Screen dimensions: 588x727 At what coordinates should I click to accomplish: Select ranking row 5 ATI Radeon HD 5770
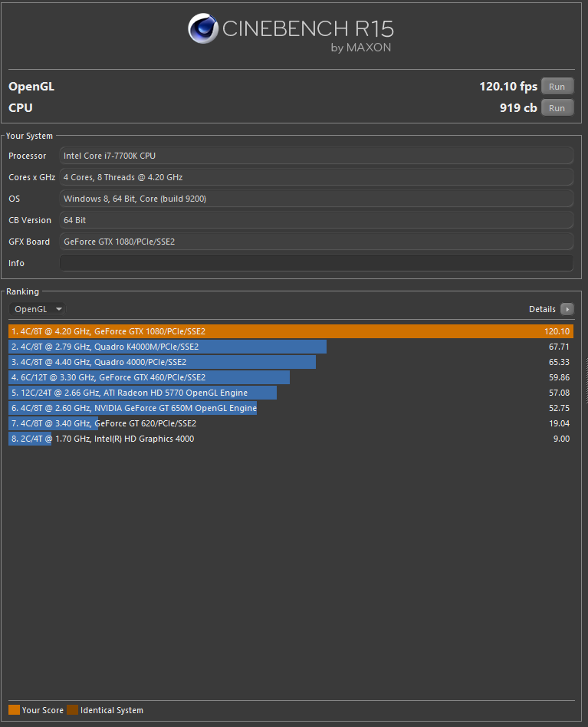point(291,392)
